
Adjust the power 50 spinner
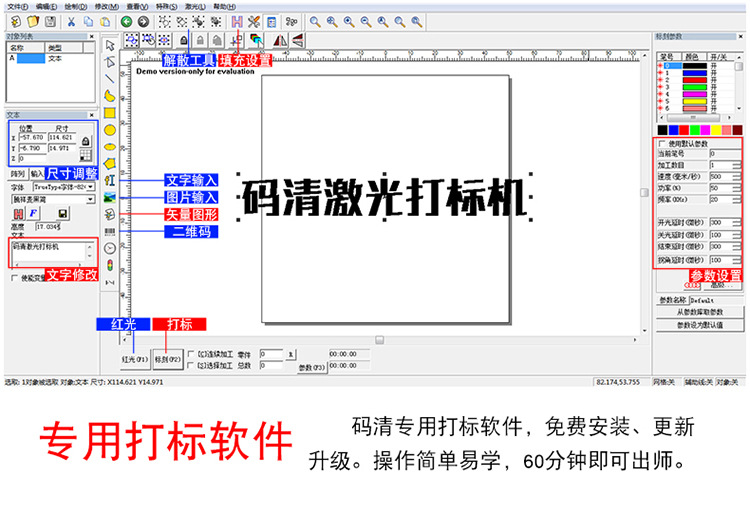point(737,188)
